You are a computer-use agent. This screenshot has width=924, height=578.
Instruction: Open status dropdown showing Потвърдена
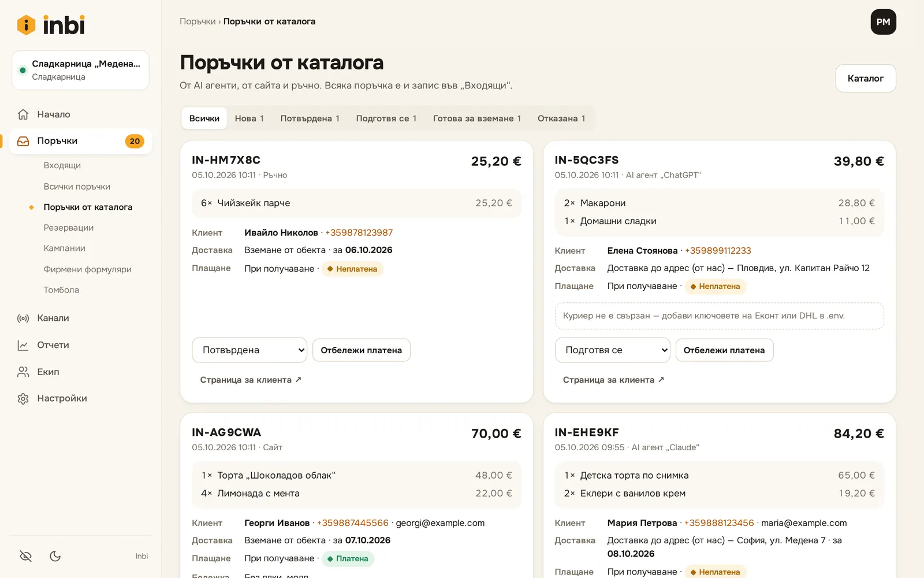point(249,350)
